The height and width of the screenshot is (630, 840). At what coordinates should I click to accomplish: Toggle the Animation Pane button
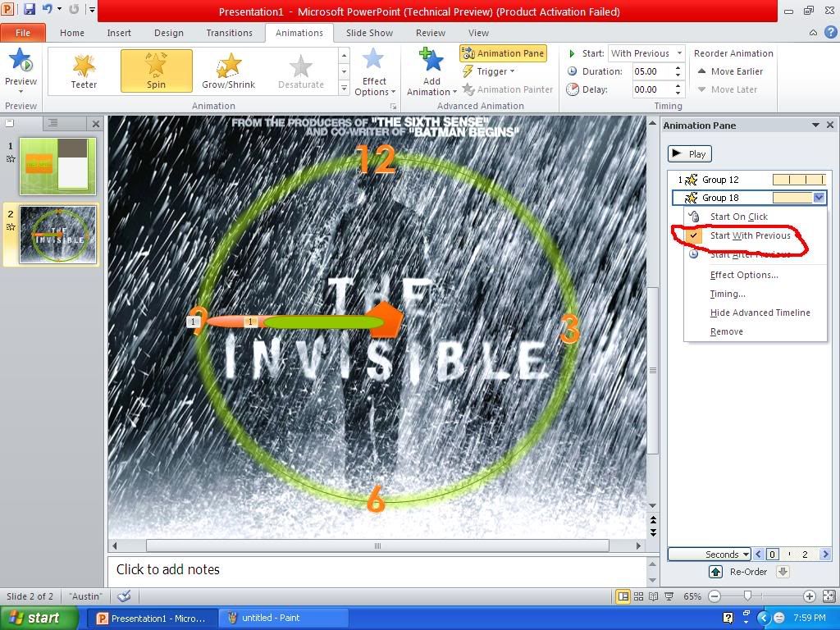(x=503, y=53)
